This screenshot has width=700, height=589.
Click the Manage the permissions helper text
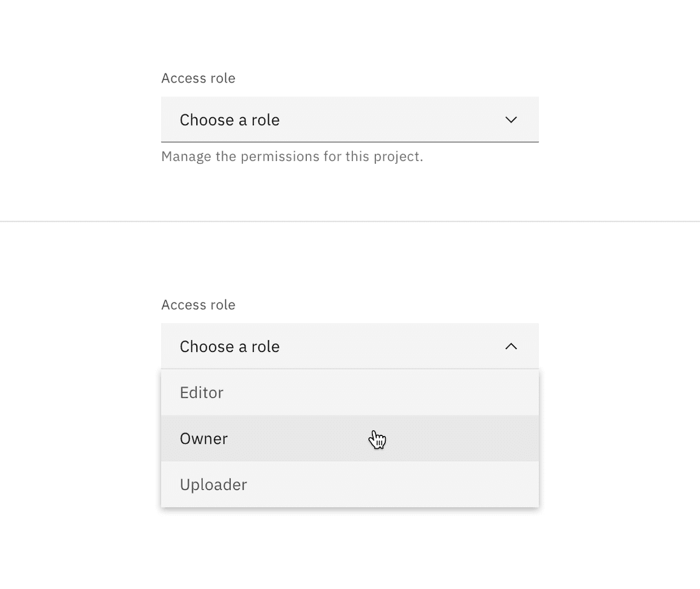292,157
